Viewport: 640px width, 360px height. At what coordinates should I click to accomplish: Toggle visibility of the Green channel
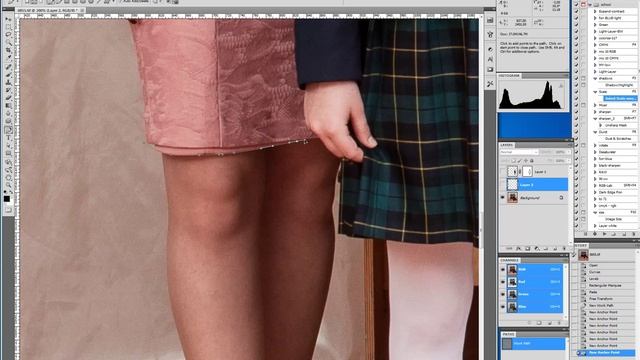(x=503, y=294)
